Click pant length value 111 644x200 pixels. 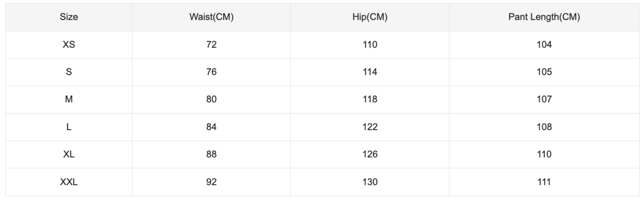click(x=544, y=182)
